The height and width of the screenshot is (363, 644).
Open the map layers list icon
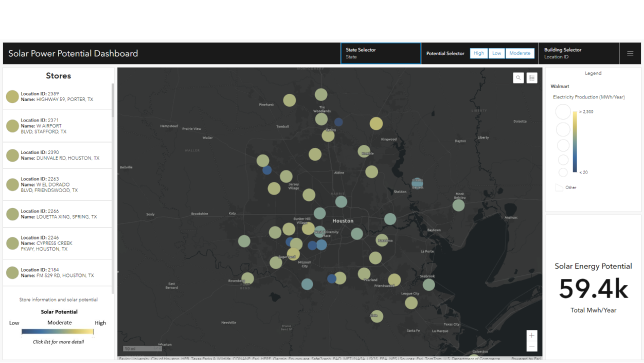532,78
